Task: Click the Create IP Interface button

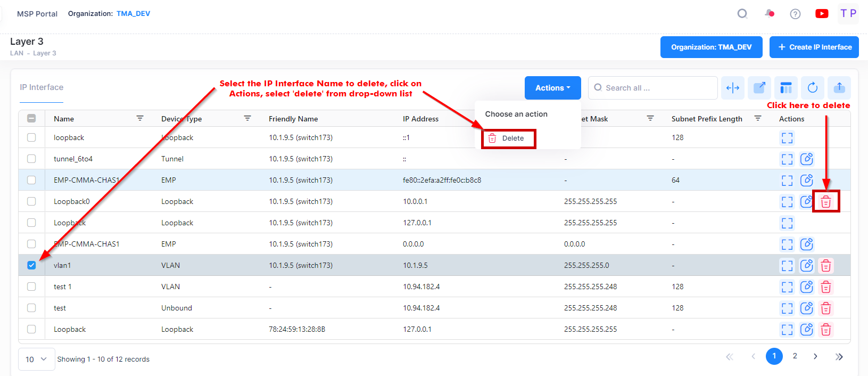Action: tap(814, 47)
